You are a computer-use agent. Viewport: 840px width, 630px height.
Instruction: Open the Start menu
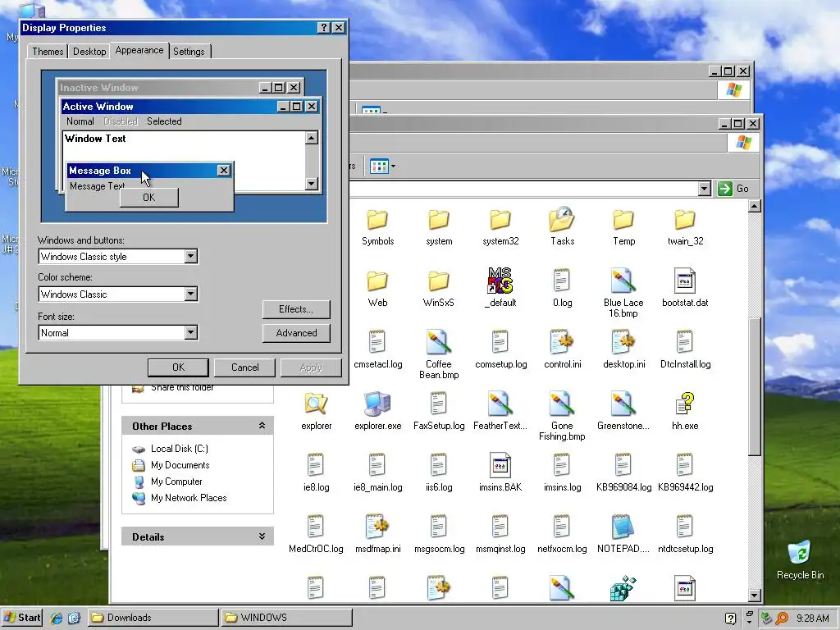22,618
